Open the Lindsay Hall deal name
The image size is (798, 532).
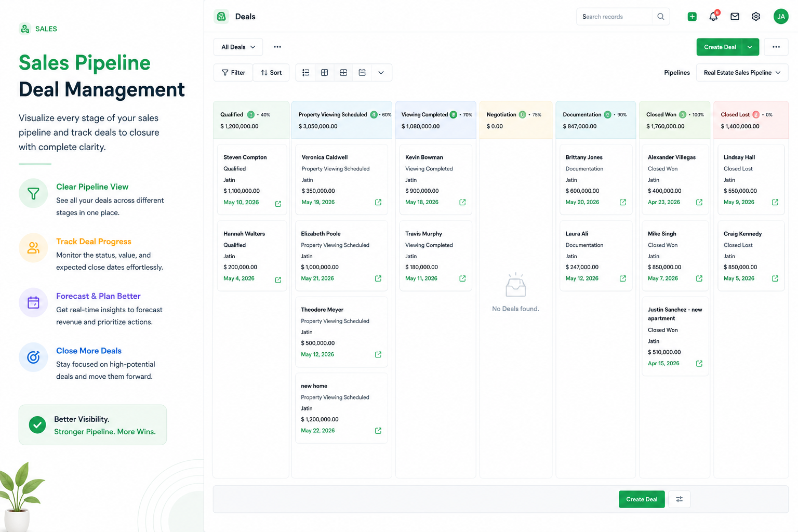pos(739,157)
